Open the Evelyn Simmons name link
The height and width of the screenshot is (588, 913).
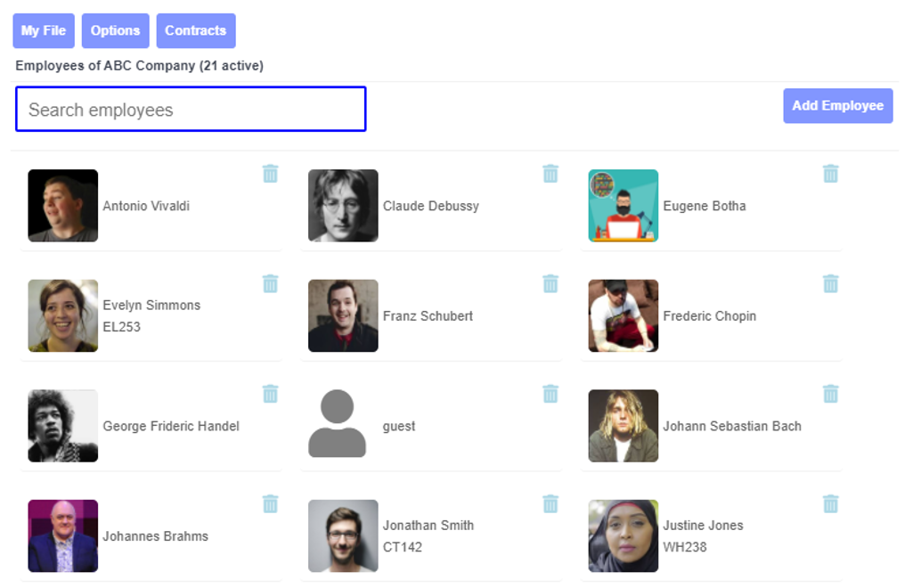click(151, 305)
